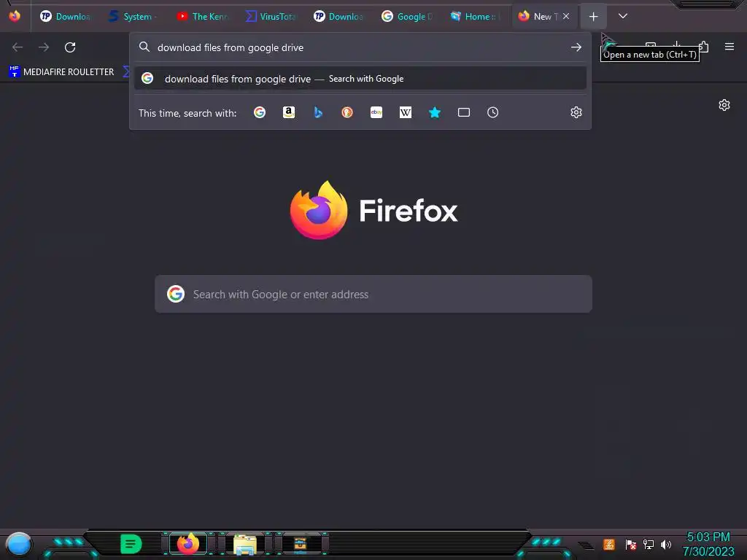
Task: Reload the current page
Action: coord(70,47)
